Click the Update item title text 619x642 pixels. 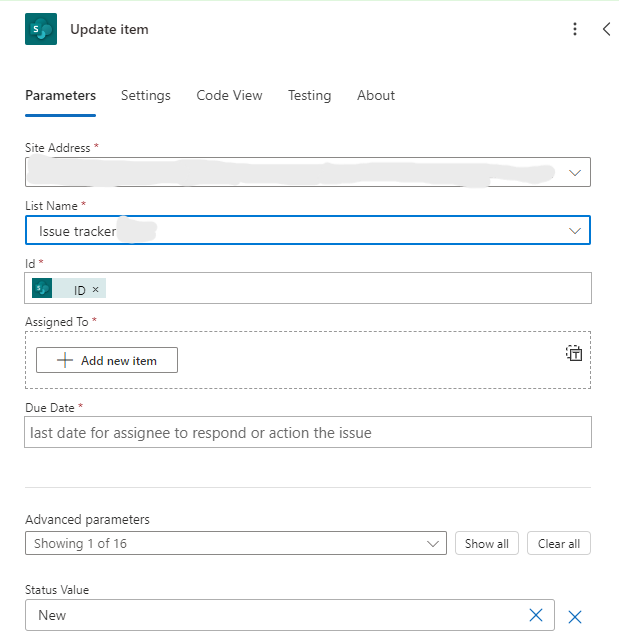tap(109, 29)
